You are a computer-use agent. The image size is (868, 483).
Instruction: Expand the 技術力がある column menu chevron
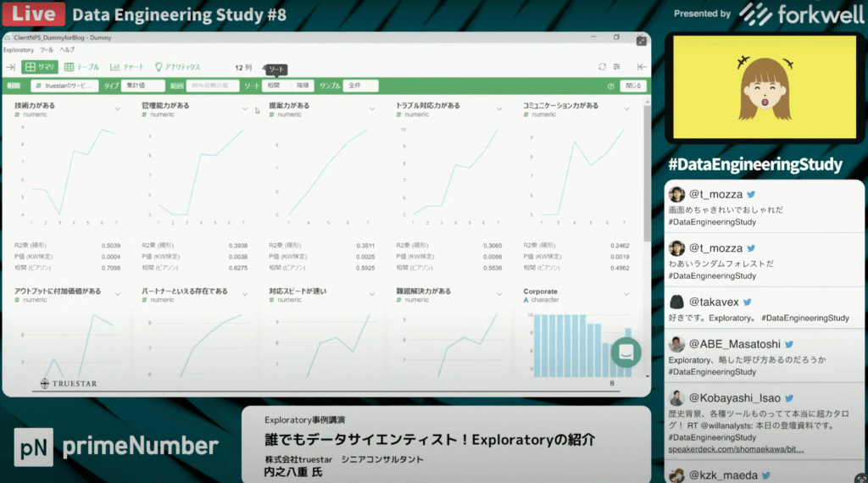[118, 108]
